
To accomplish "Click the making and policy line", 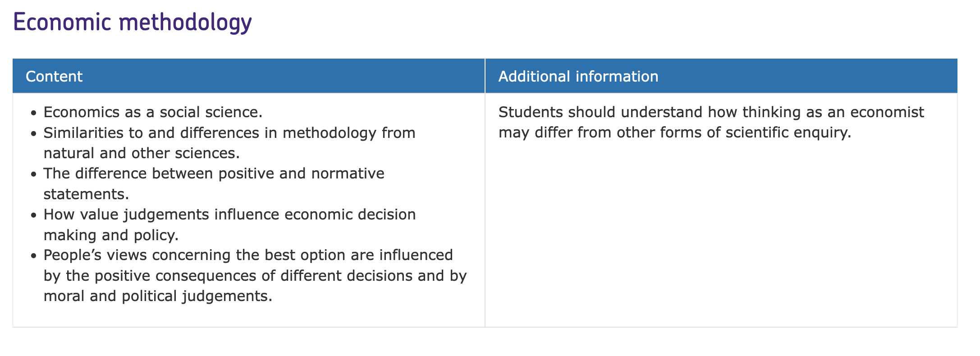I will coord(111,235).
